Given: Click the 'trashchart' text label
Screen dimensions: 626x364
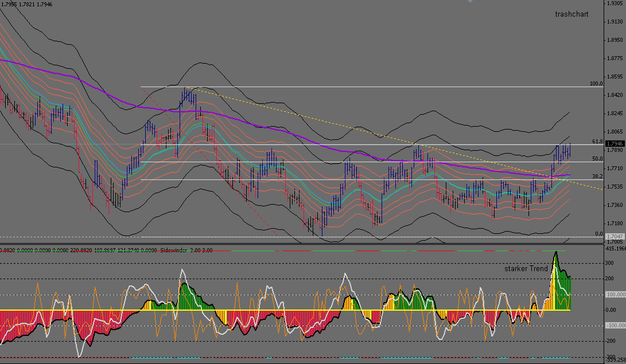Looking at the screenshot, I should pos(573,14).
